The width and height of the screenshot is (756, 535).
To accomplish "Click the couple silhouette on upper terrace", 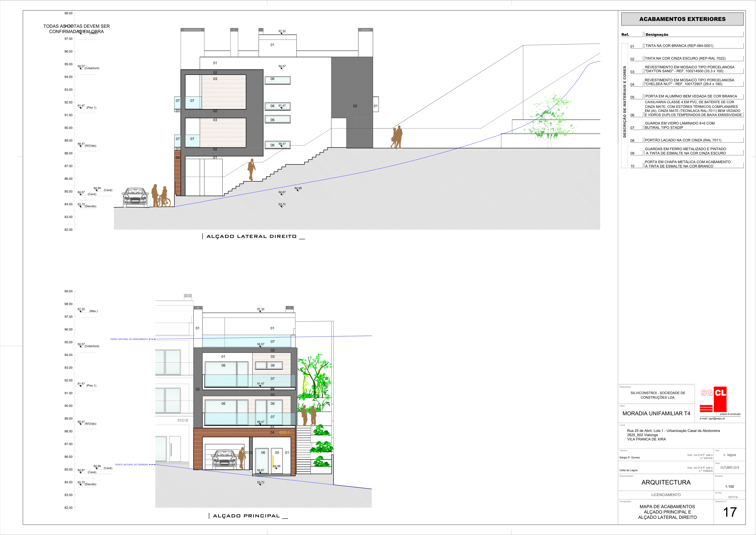I will tap(397, 137).
